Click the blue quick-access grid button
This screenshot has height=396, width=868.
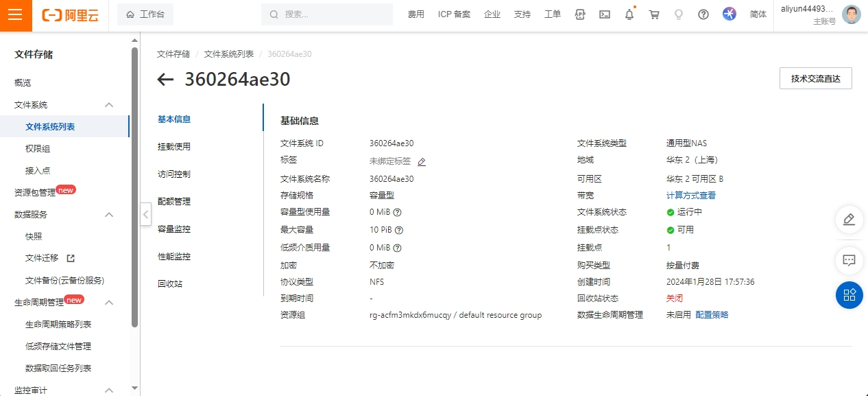[x=849, y=295]
